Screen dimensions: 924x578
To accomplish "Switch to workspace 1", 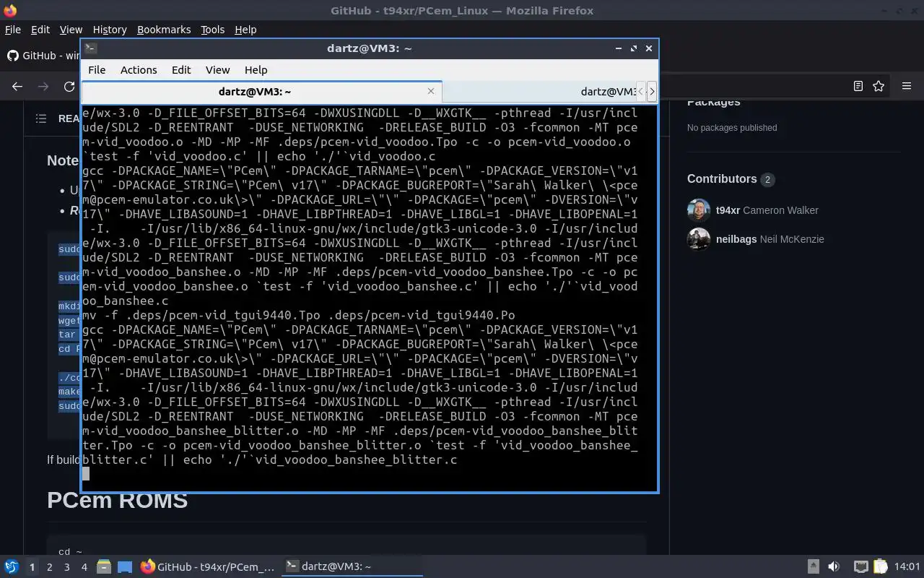I will click(32, 567).
